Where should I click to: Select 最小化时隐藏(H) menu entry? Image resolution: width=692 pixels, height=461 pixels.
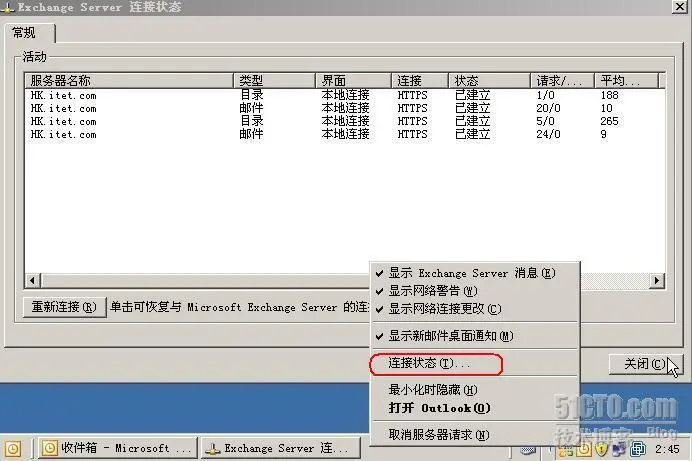coord(474,390)
